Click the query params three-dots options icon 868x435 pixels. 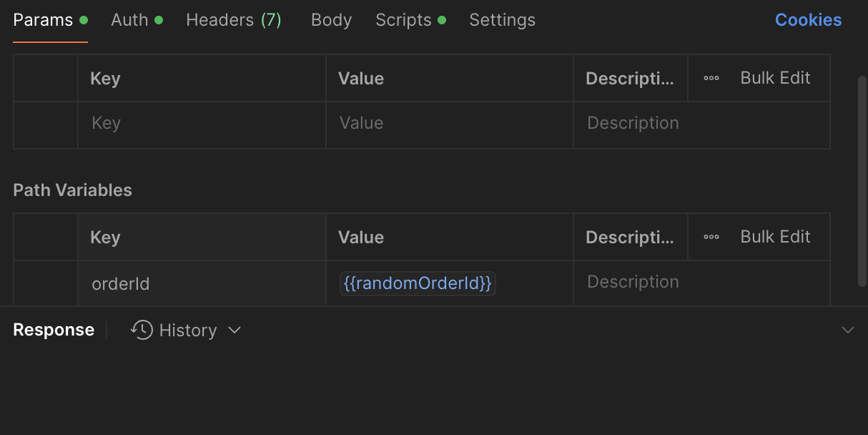[x=711, y=78]
